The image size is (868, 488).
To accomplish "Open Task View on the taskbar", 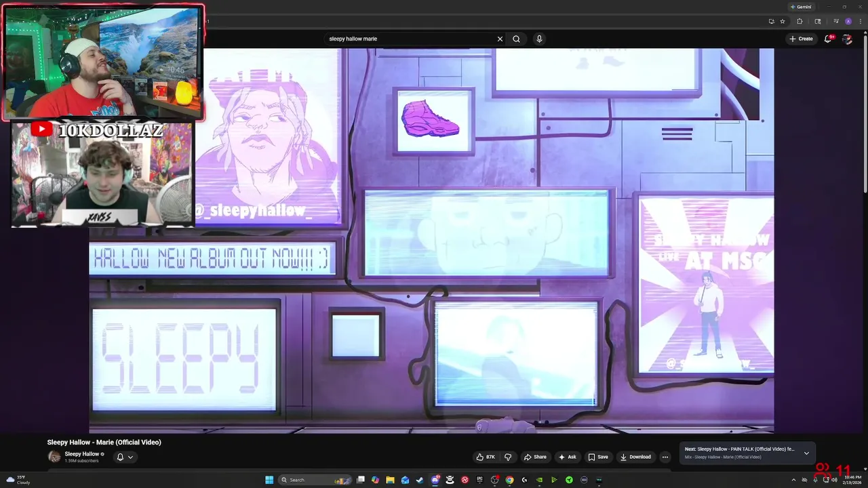I will point(361,480).
